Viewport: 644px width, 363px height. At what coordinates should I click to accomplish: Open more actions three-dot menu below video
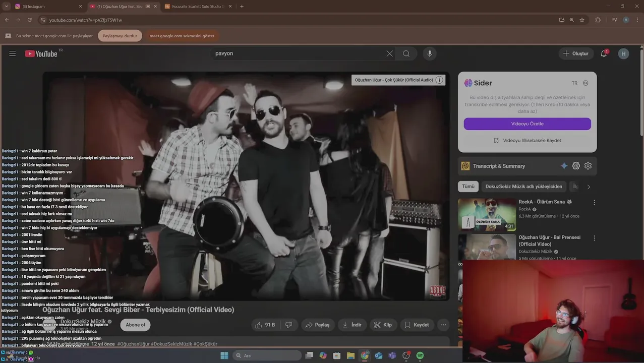pyautogui.click(x=443, y=325)
